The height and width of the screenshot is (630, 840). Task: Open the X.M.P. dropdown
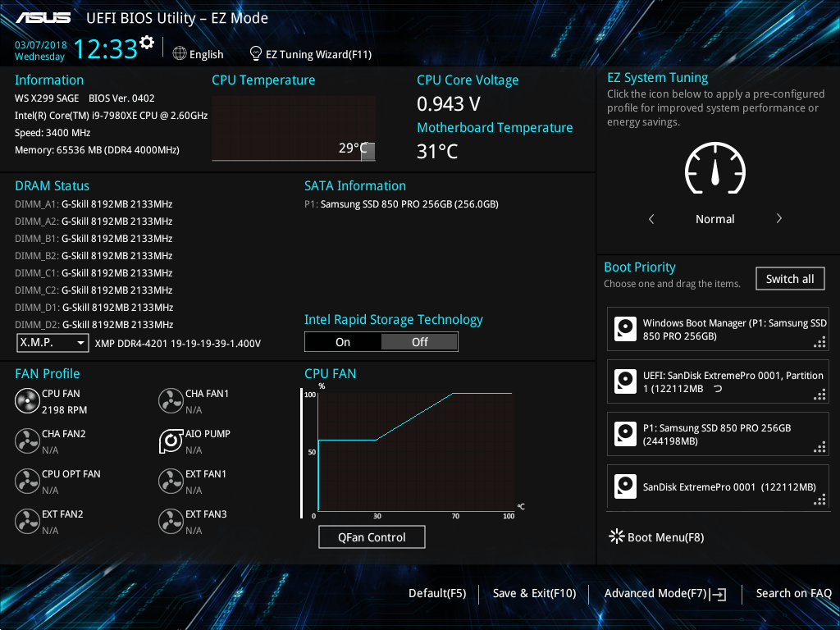[x=52, y=342]
